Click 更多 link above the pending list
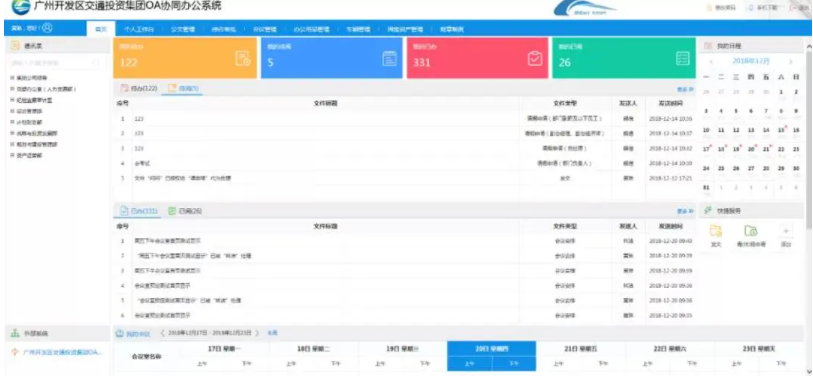Screen dimensions: 813x382 pos(685,89)
